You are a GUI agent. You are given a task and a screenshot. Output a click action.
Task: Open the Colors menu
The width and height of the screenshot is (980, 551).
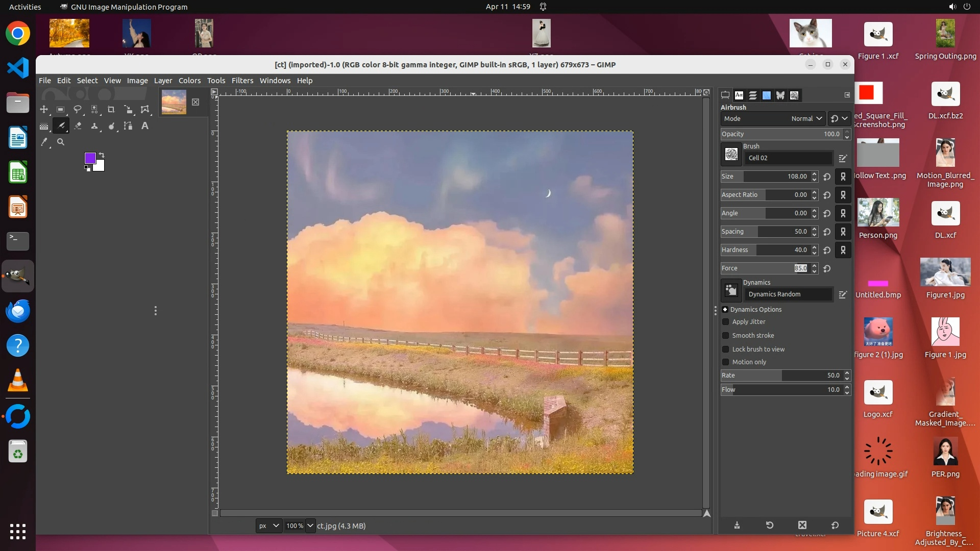(189, 81)
